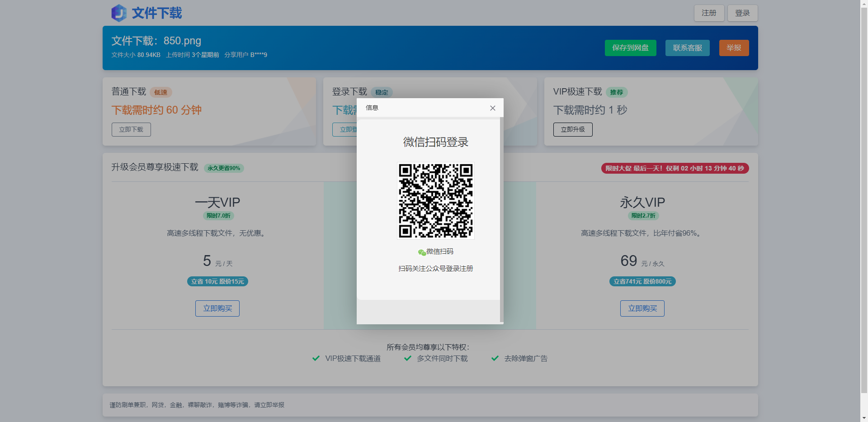Click the WeChat QR code image
This screenshot has height=422, width=868.
click(x=436, y=201)
